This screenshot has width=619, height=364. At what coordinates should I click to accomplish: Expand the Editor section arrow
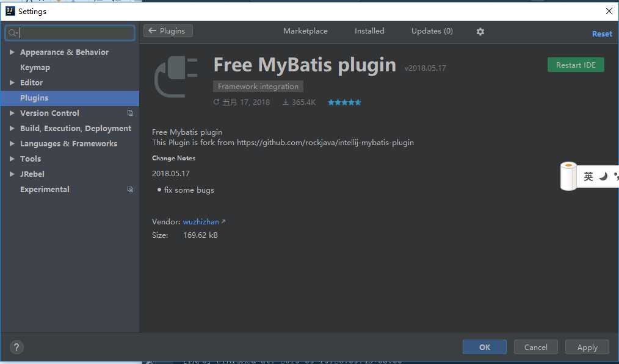pos(12,82)
